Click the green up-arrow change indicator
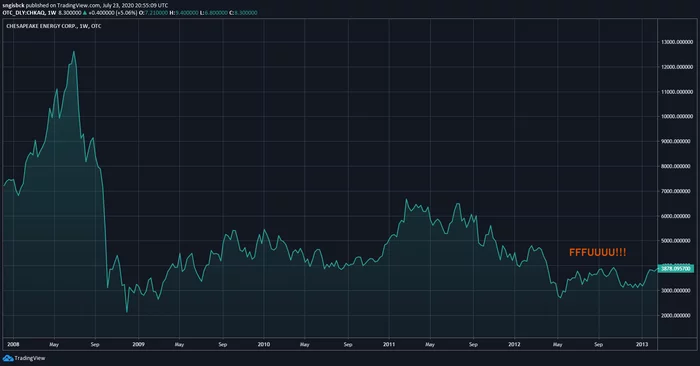The image size is (700, 366). coord(84,13)
